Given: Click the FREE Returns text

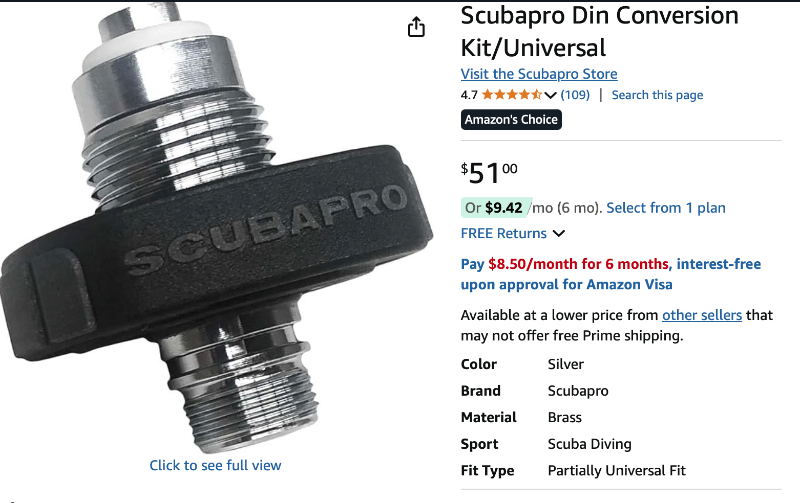Looking at the screenshot, I should click(x=504, y=233).
